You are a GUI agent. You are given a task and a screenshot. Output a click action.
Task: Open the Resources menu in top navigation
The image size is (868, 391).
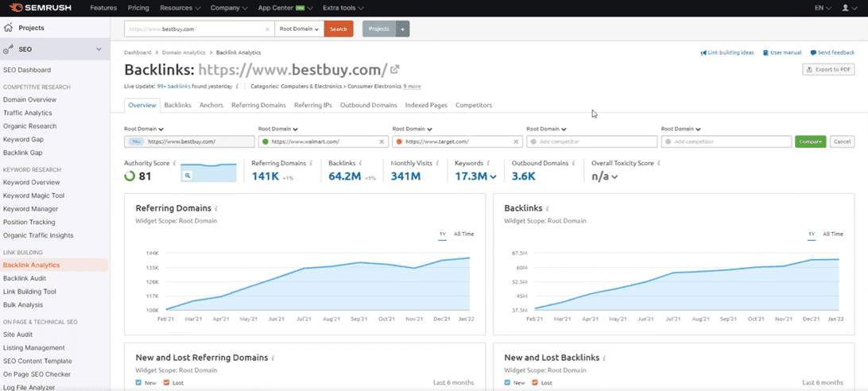179,8
